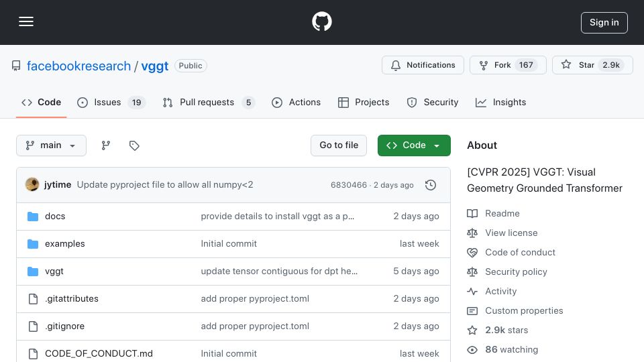Image resolution: width=644 pixels, height=362 pixels.
Task: Open the Pull requests tab
Action: (209, 102)
